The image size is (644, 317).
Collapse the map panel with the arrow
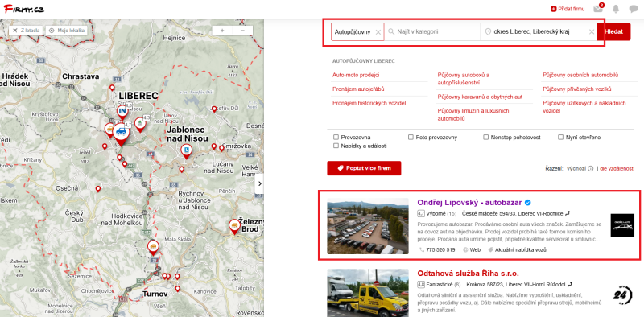(259, 184)
